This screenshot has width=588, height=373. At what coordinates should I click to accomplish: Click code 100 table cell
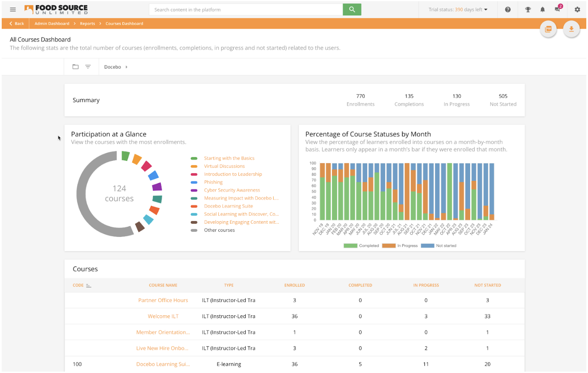point(77,364)
